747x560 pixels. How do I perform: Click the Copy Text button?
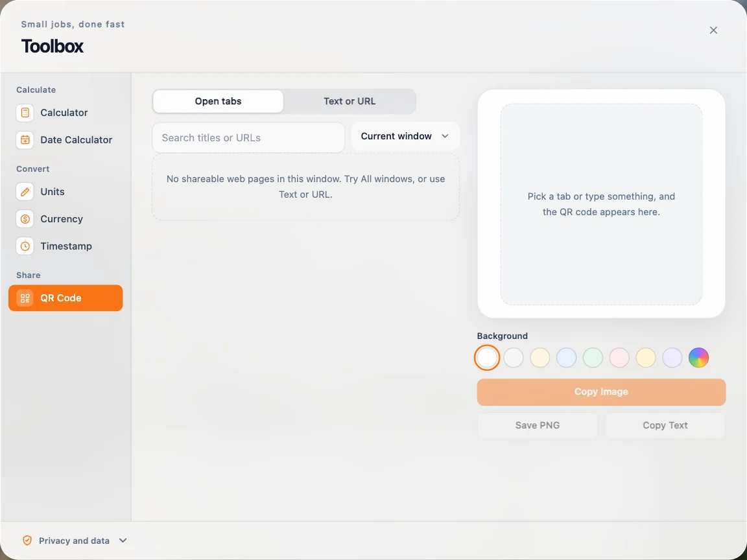point(665,425)
